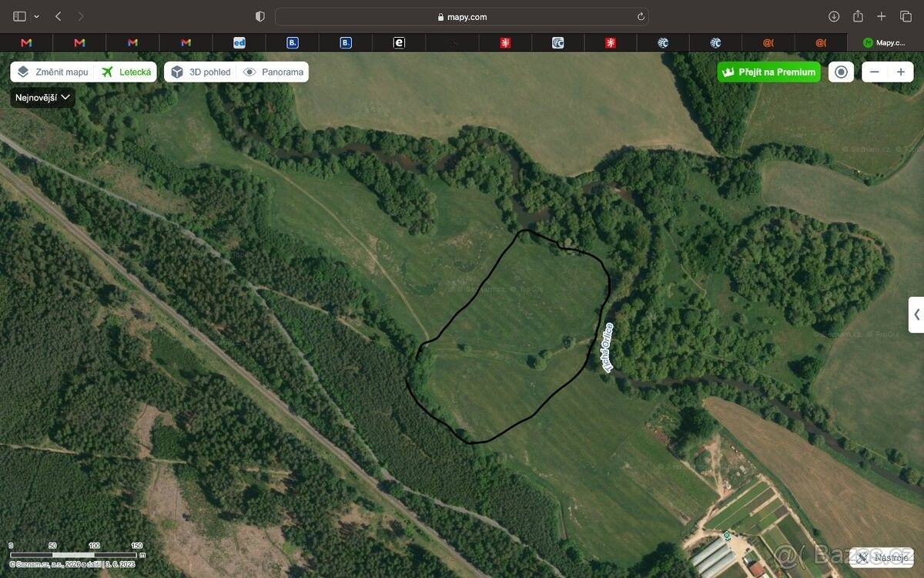Show the tab overview grid
924x578 pixels.
point(906,16)
